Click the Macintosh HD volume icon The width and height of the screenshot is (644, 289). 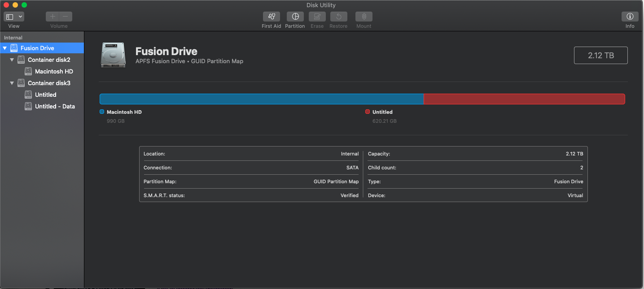pyautogui.click(x=28, y=71)
